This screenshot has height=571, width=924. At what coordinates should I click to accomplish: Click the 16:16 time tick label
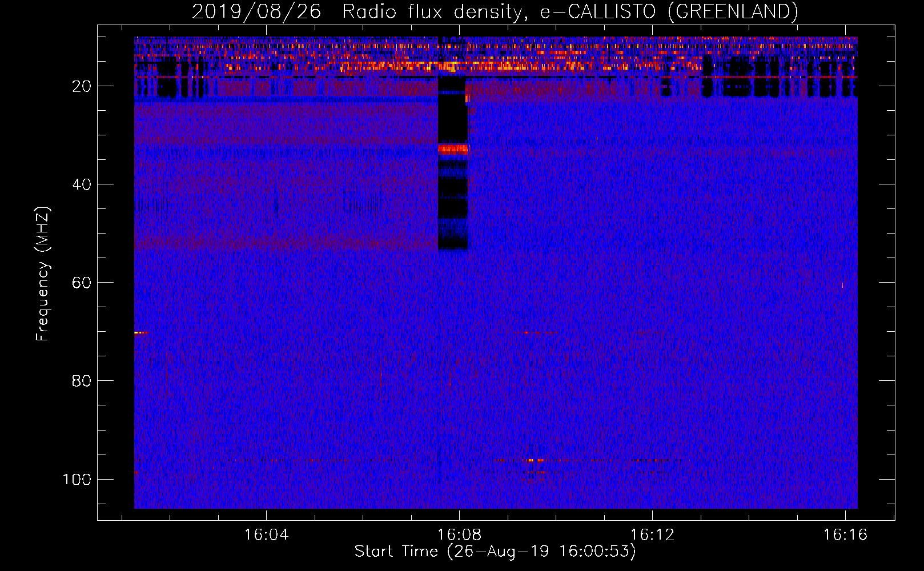(845, 535)
